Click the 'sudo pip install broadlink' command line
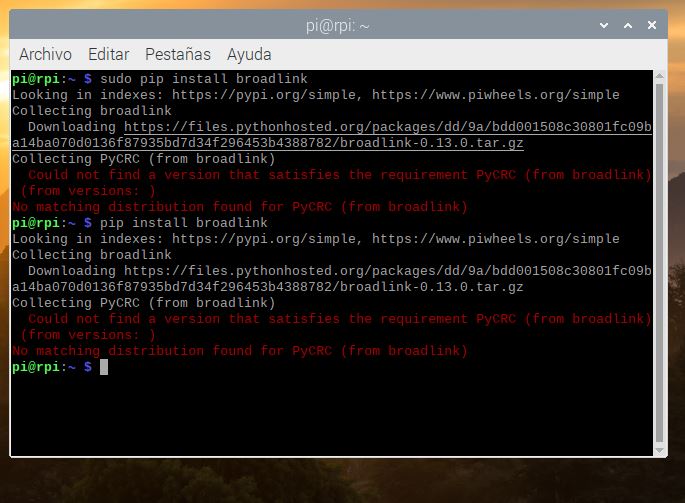Screen dimensions: 685x503 point(204,79)
